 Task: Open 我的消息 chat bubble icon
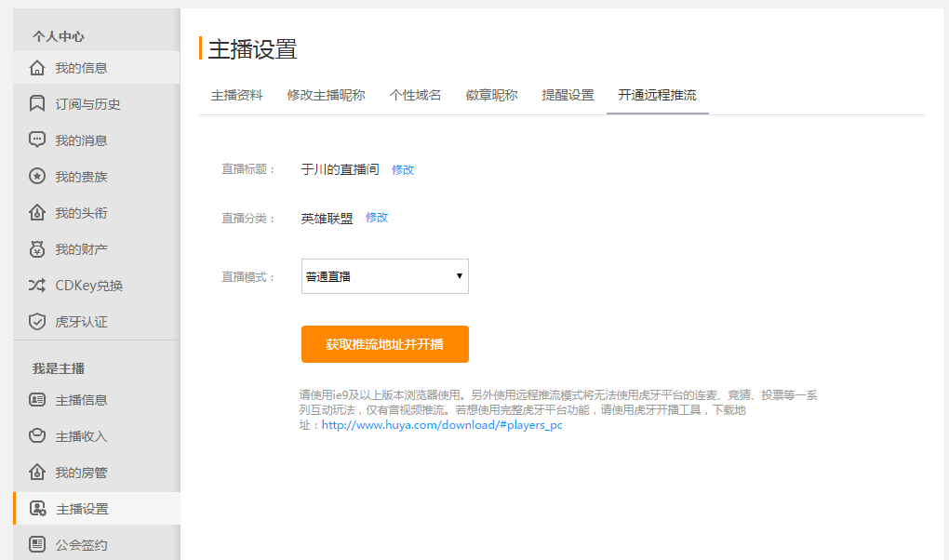coord(37,140)
